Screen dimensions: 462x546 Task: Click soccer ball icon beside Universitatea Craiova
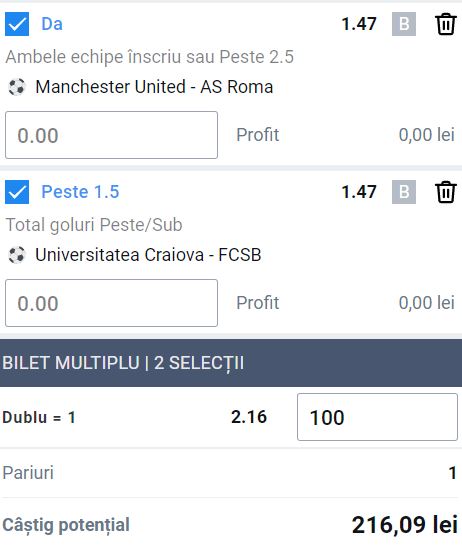pos(17,255)
